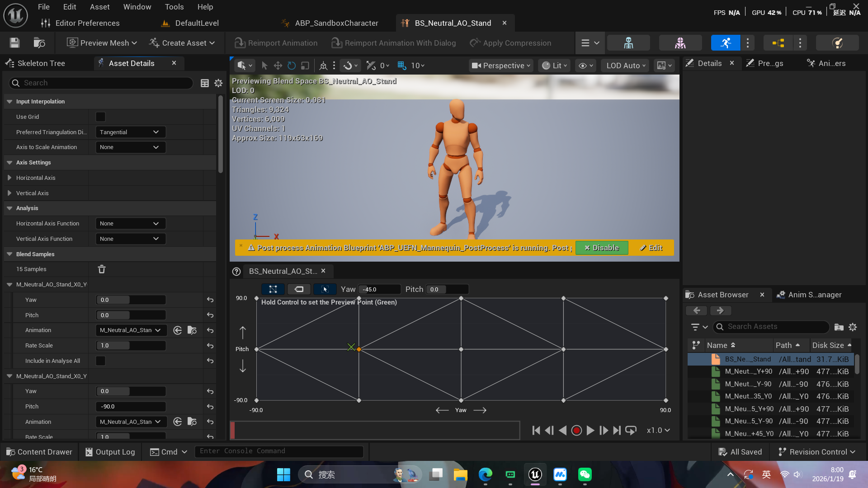Open the Lit view mode dropdown
Viewport: 868px width, 488px height.
click(554, 66)
